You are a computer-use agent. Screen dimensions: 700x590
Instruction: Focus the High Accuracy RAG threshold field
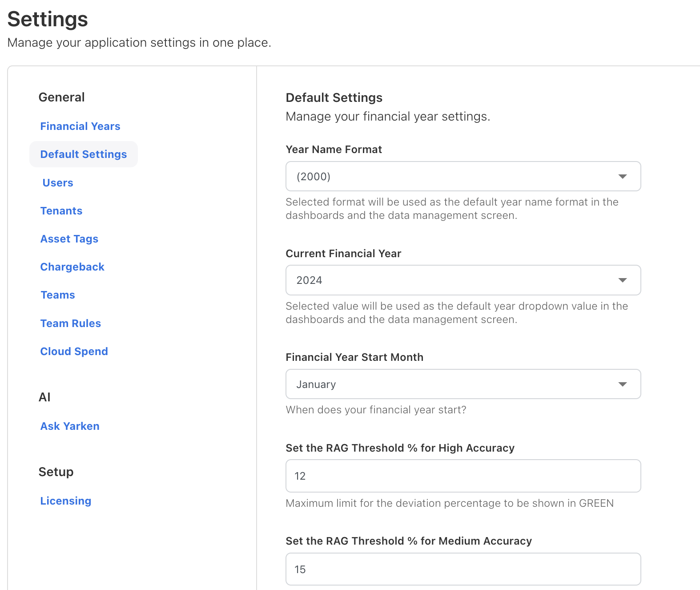463,476
